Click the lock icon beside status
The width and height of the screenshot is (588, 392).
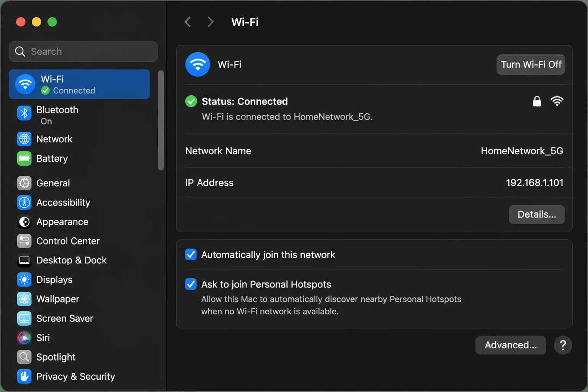click(x=537, y=101)
